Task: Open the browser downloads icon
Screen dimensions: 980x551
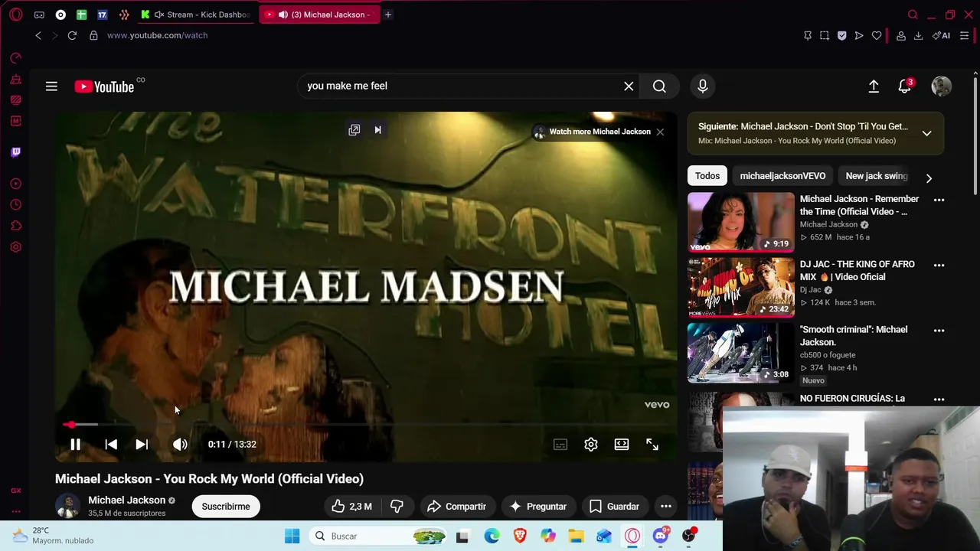Action: point(918,35)
